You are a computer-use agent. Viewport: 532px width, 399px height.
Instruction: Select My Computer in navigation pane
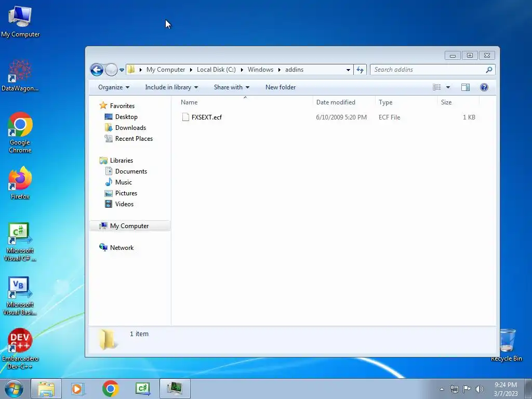(129, 226)
